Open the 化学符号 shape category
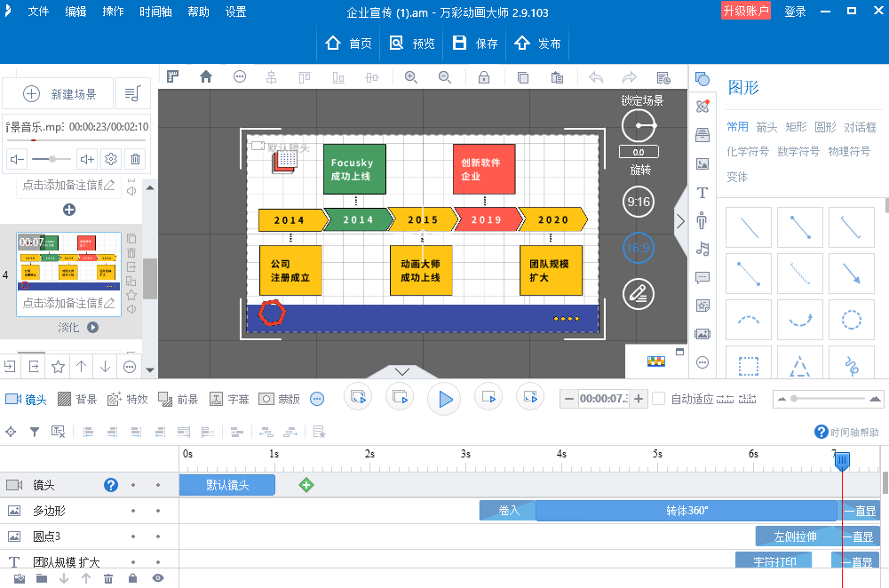889x588 pixels. 748,151
